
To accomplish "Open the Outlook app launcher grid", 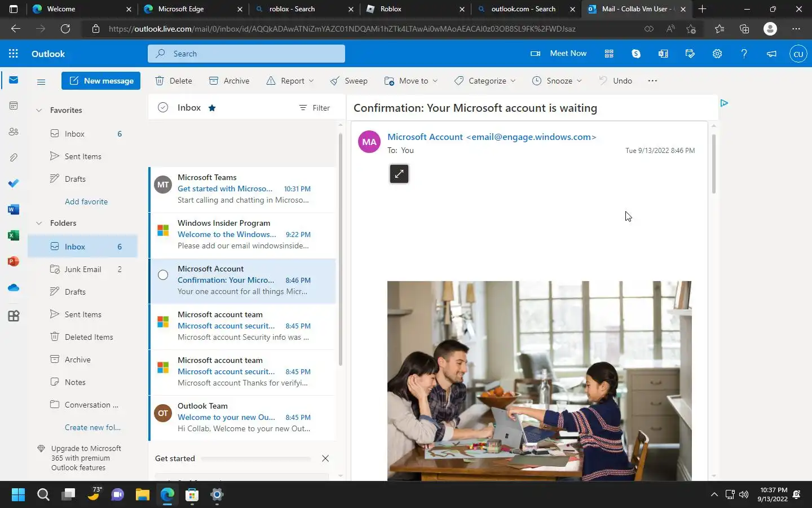I will pyautogui.click(x=14, y=54).
